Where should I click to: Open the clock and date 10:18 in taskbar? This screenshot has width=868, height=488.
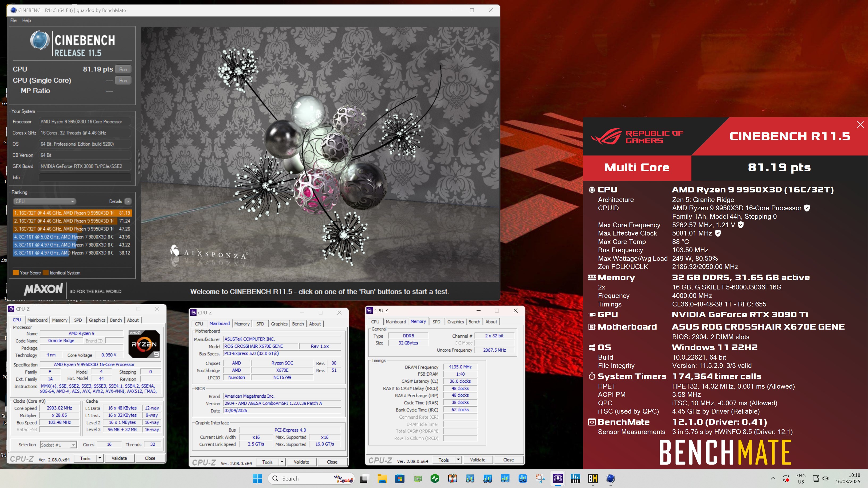(848, 478)
